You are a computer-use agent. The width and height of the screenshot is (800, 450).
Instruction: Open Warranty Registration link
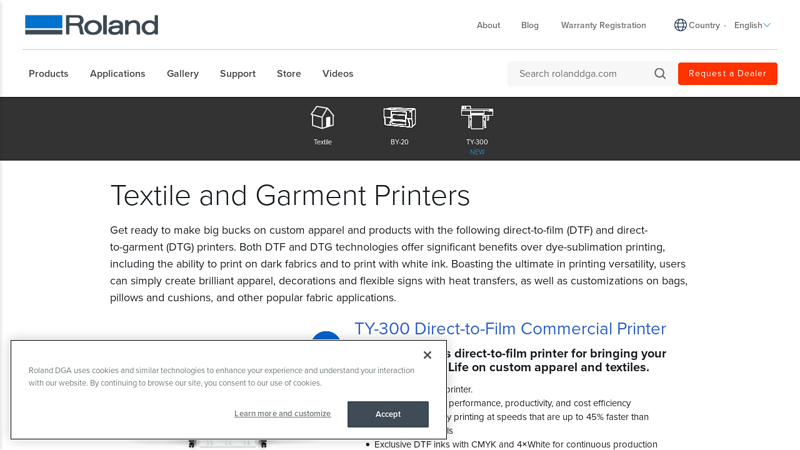tap(604, 25)
